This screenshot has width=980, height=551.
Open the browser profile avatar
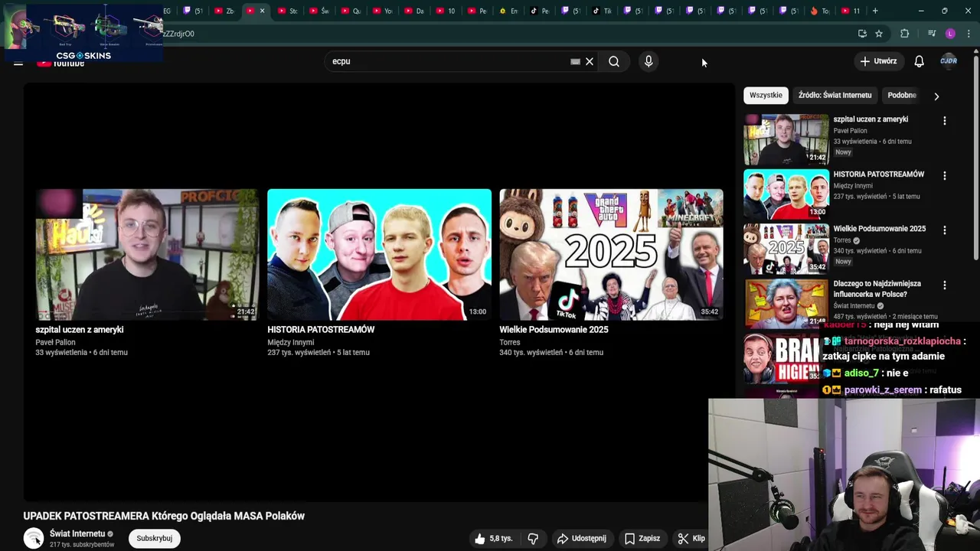point(950,34)
